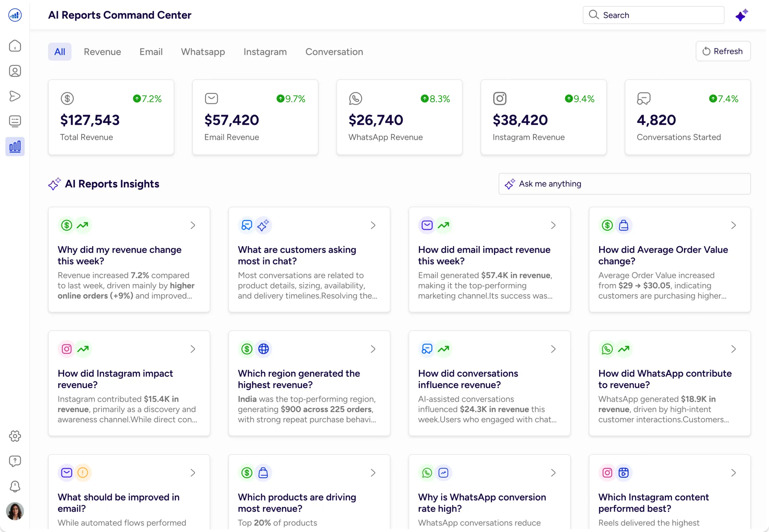This screenshot has height=532, width=769.
Task: Switch to the Instagram tab
Action: pos(265,52)
